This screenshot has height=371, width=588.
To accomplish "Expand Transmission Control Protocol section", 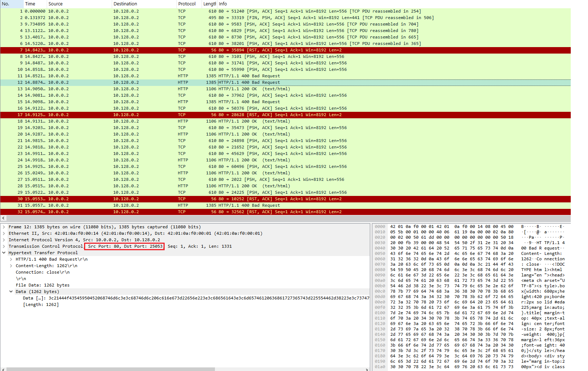I will (4, 246).
